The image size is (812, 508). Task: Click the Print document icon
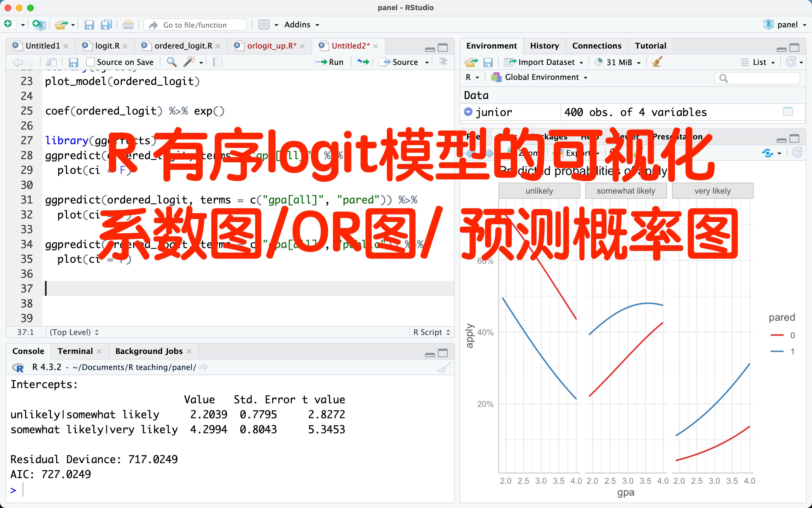click(x=128, y=25)
